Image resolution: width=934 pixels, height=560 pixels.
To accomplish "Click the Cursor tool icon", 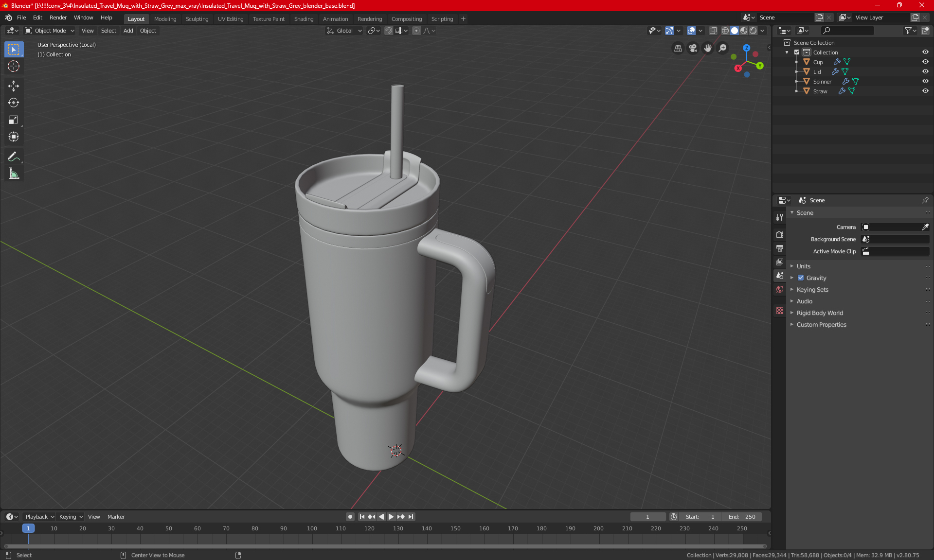I will (14, 66).
